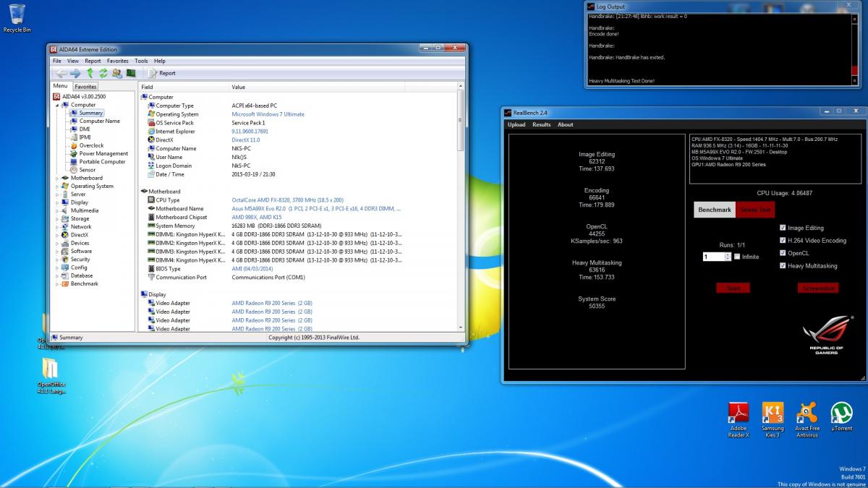Expand the Network tree node
Screen dimensions: 868x488
click(57, 227)
